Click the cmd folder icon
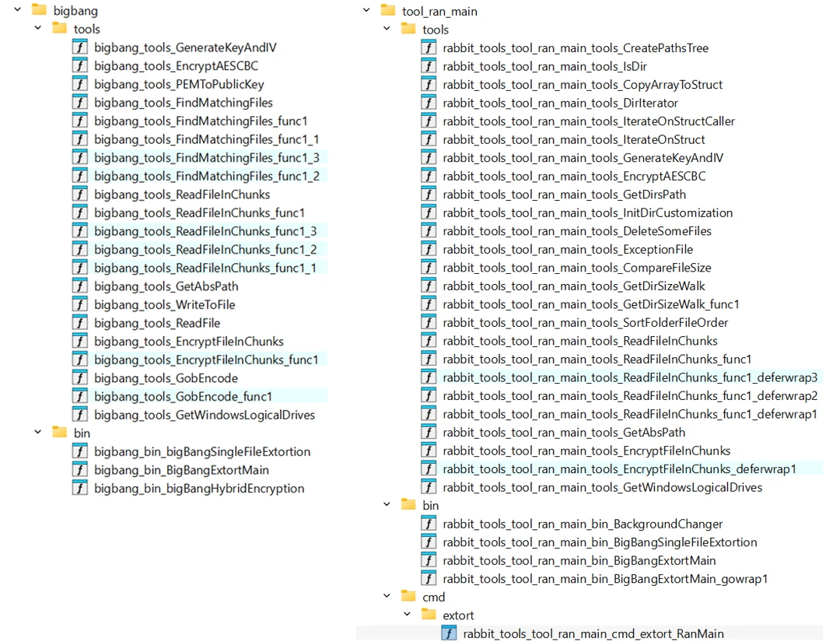 [408, 595]
